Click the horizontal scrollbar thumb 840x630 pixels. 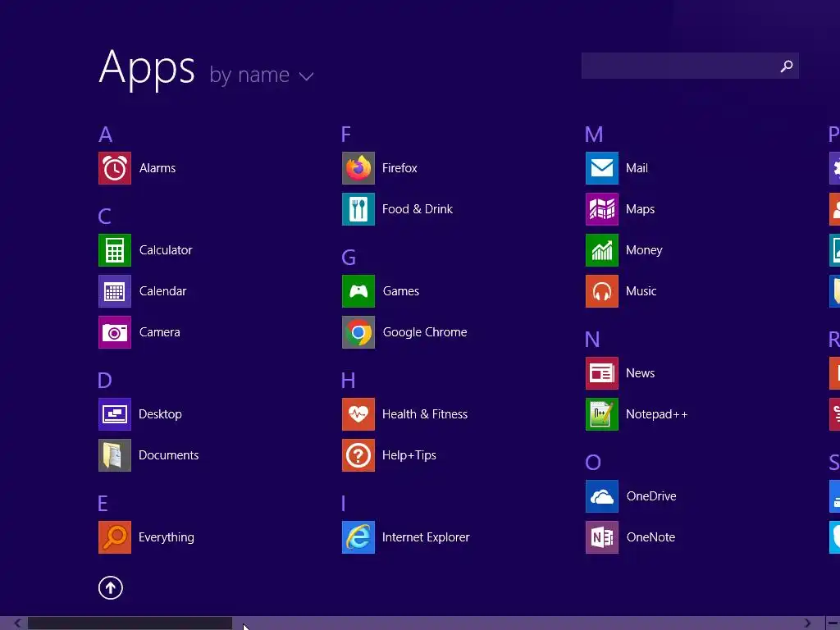130,623
